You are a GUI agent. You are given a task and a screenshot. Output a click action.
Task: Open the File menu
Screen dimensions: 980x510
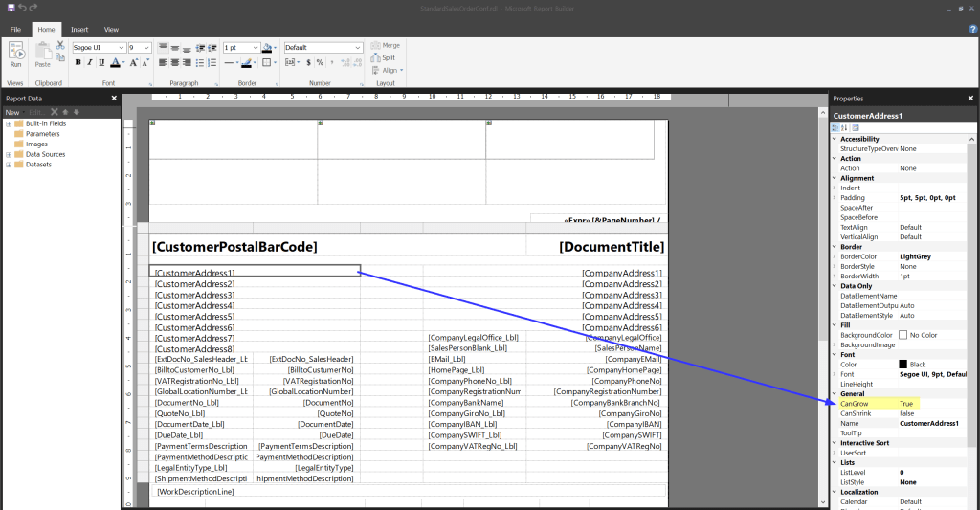point(15,30)
